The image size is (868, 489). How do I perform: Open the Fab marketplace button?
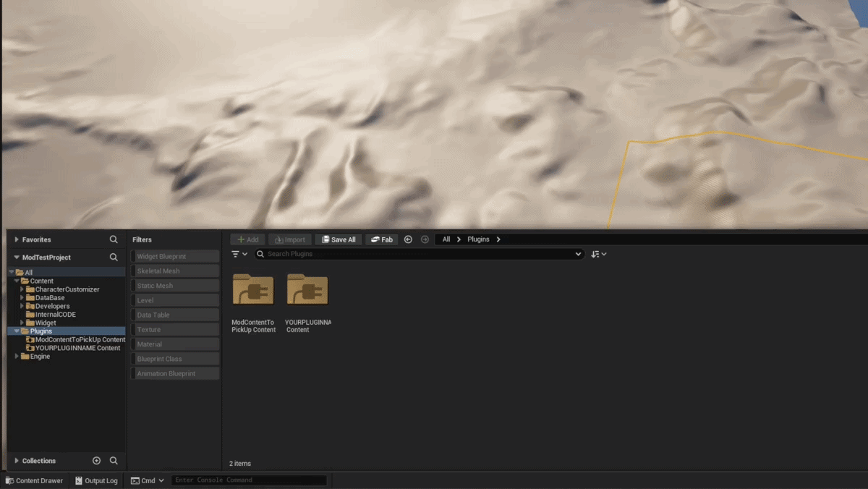pos(381,239)
